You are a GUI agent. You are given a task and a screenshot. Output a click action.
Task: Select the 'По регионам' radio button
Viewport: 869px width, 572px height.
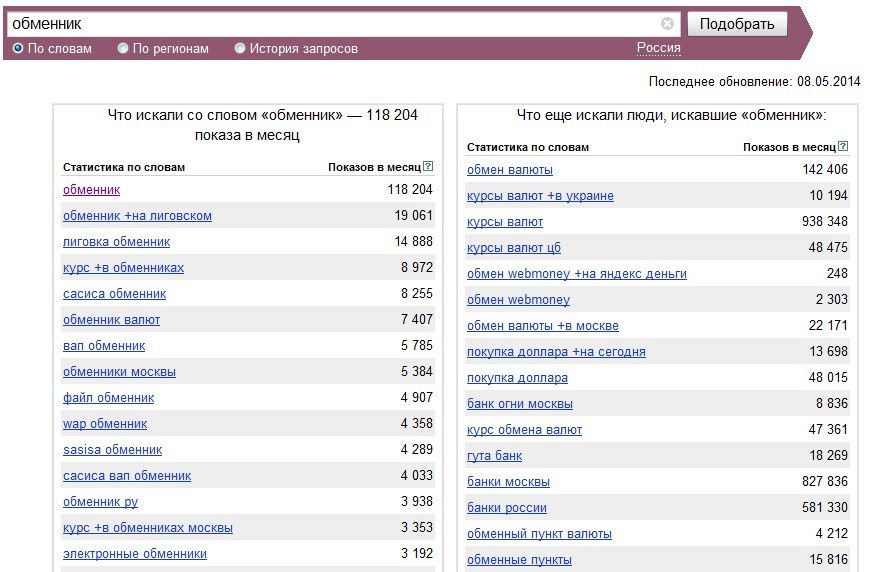(x=123, y=48)
